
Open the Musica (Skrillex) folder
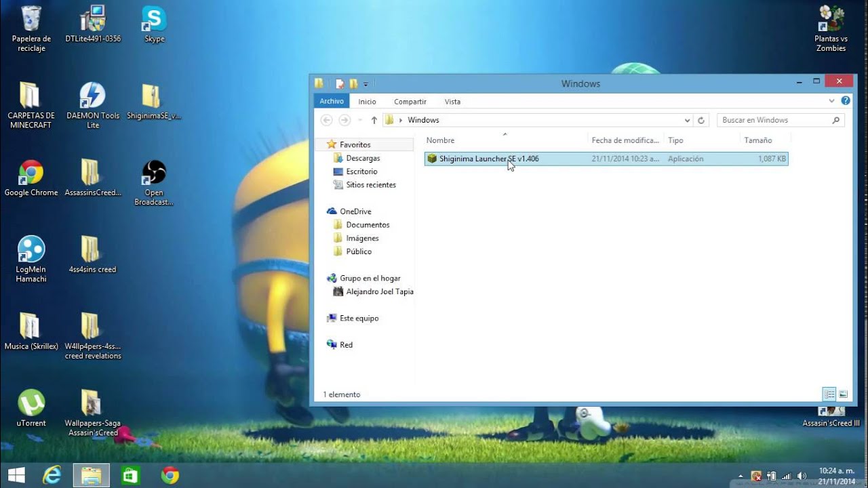31,332
